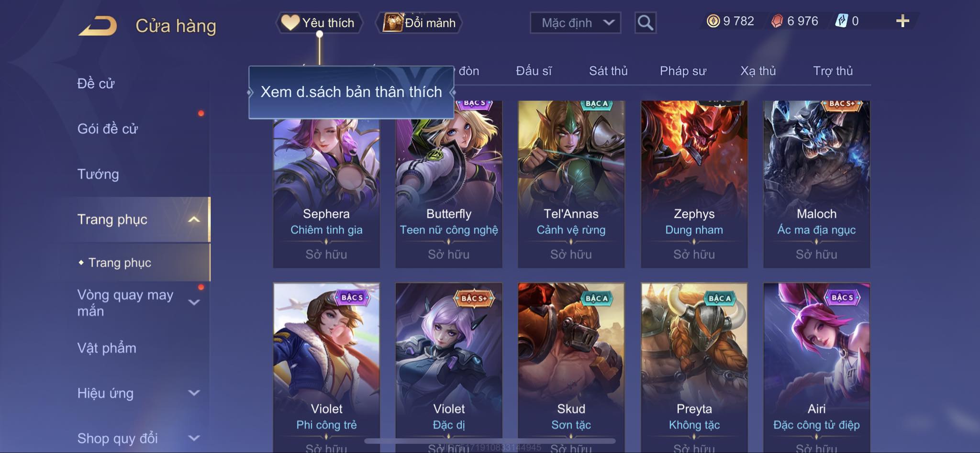
Task: Open the Yêu thích heart favorites
Action: click(x=319, y=22)
